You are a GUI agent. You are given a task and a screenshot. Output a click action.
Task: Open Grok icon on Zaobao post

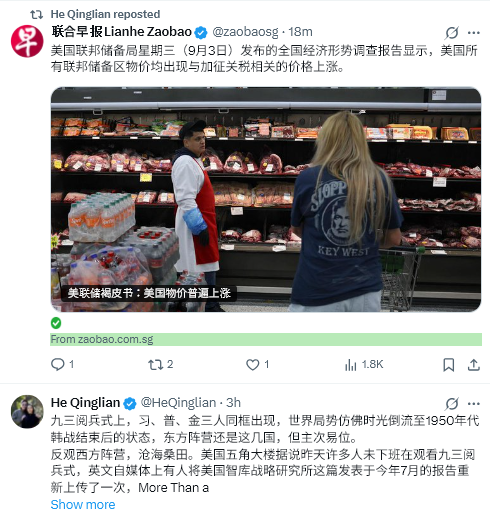[x=452, y=32]
